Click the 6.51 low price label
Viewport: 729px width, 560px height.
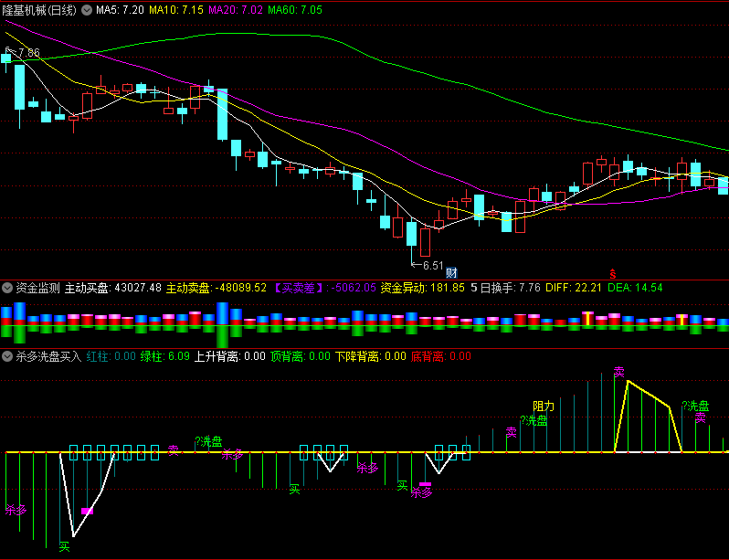433,266
